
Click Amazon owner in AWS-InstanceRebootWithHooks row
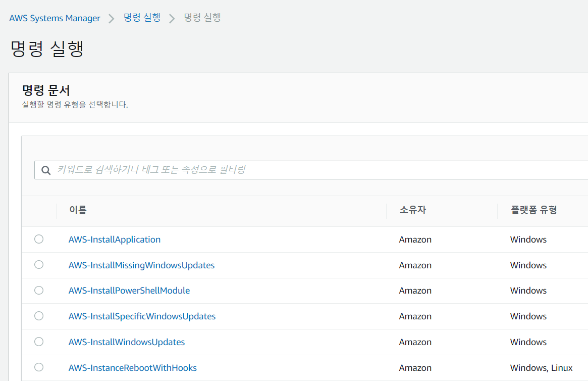pyautogui.click(x=415, y=367)
